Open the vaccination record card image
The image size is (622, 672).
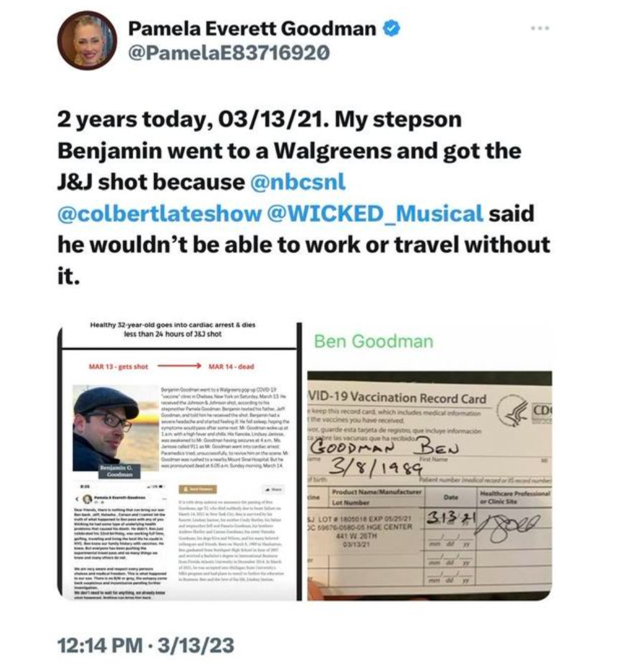(x=430, y=461)
